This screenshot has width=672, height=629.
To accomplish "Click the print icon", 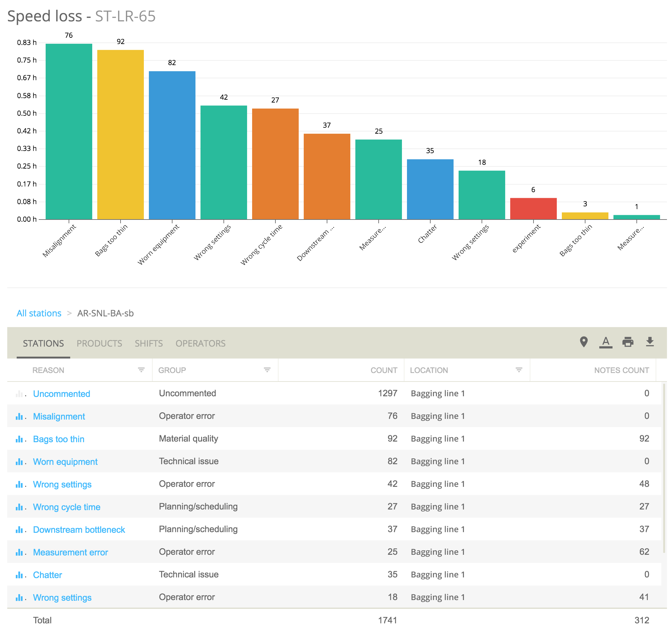I will (628, 342).
